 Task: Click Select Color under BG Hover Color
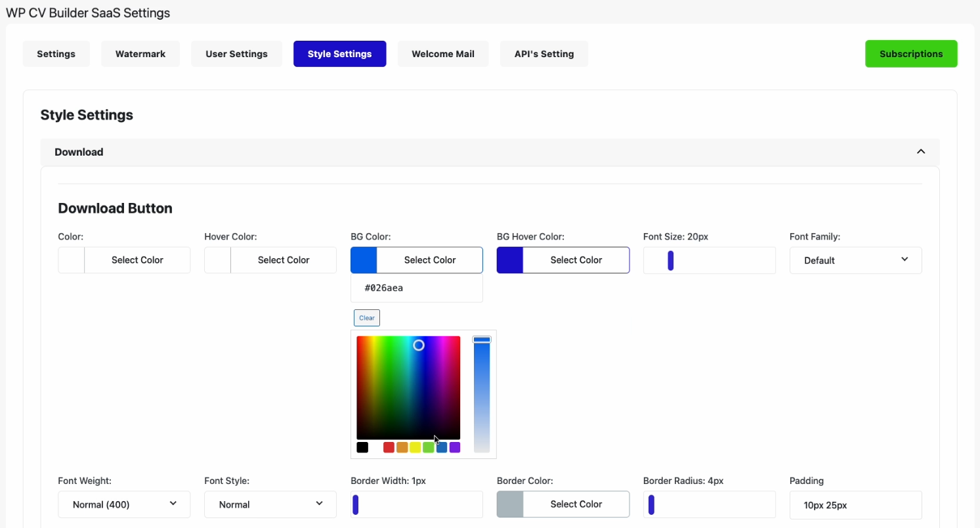coord(576,260)
